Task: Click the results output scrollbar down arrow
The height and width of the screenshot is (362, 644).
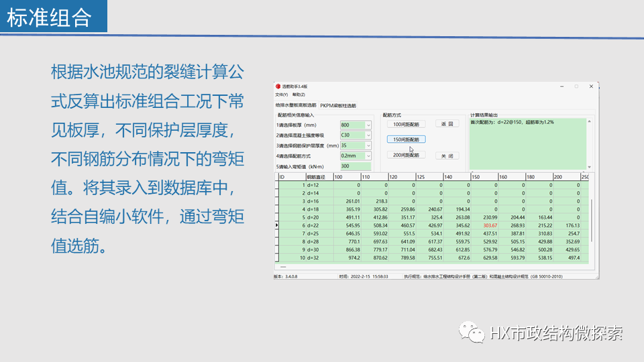Action: pyautogui.click(x=590, y=167)
